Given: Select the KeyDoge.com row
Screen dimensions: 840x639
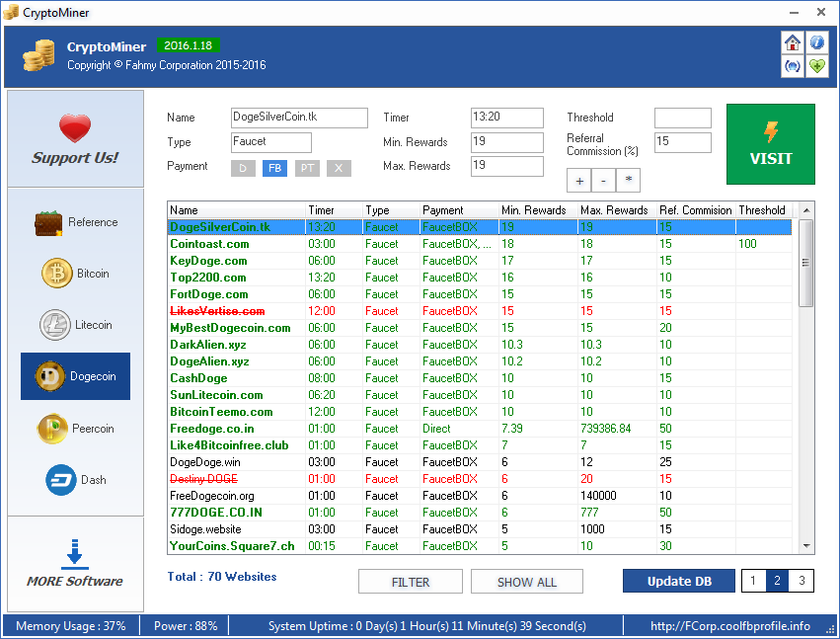Looking at the screenshot, I should click(x=480, y=261).
